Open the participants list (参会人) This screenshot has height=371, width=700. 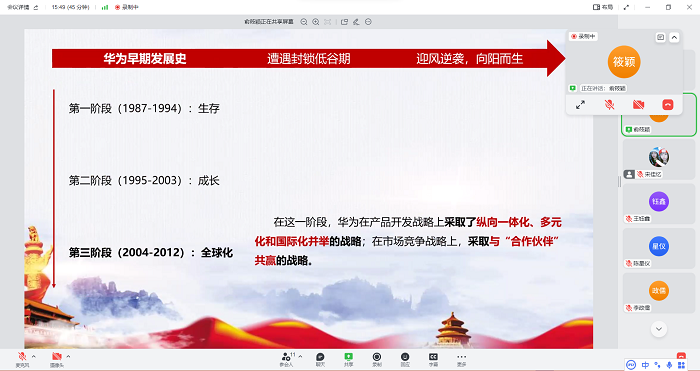click(x=287, y=359)
